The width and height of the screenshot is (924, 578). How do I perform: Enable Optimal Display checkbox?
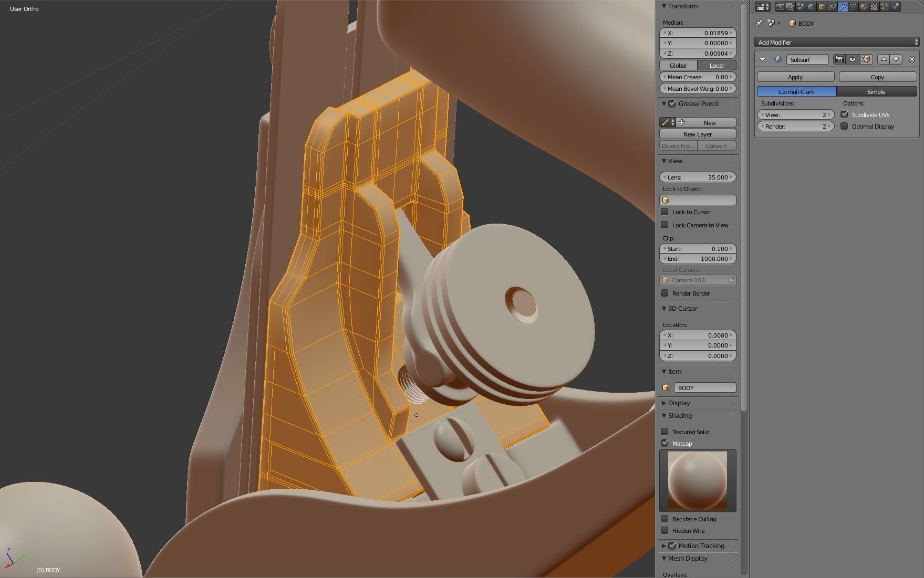(x=845, y=126)
